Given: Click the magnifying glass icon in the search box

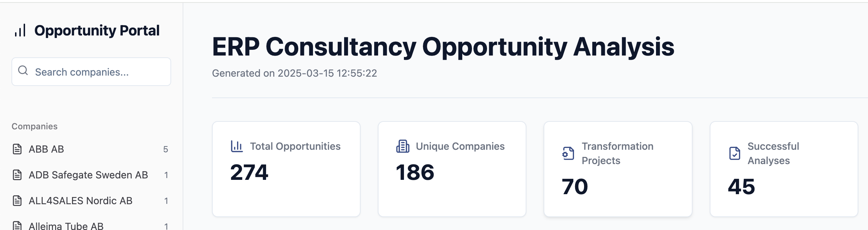Looking at the screenshot, I should 23,71.
